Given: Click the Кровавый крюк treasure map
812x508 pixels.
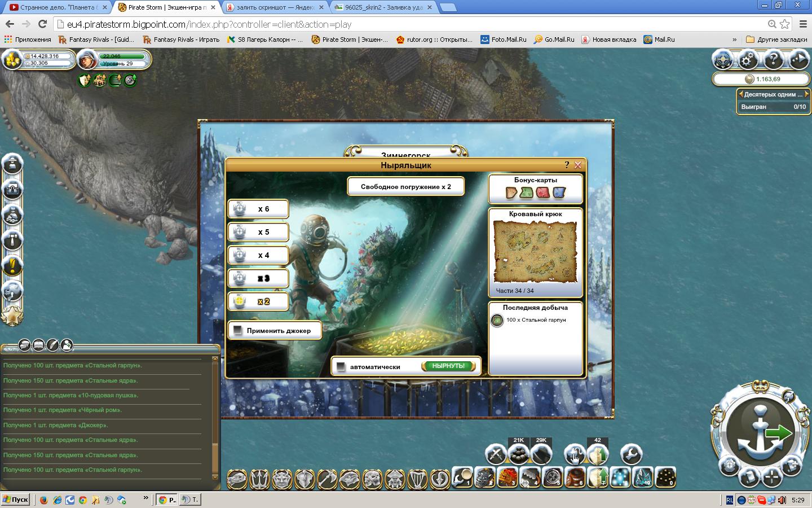Looking at the screenshot, I should (x=535, y=251).
